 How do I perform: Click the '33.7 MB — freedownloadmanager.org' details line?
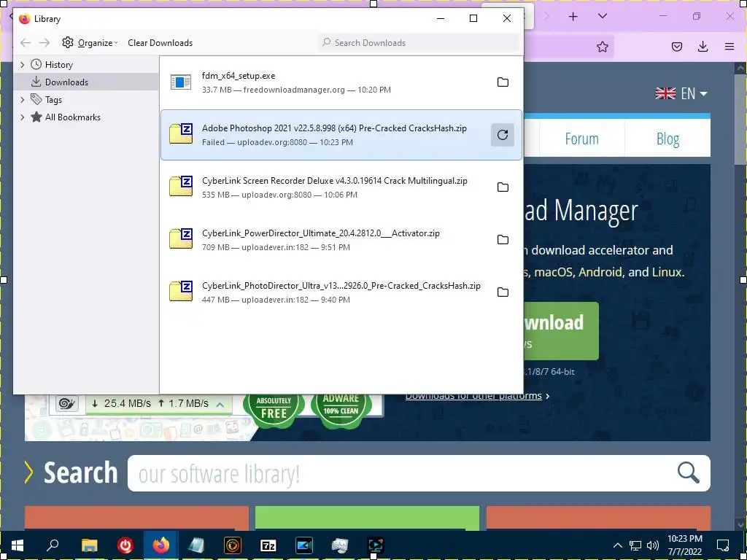[296, 90]
